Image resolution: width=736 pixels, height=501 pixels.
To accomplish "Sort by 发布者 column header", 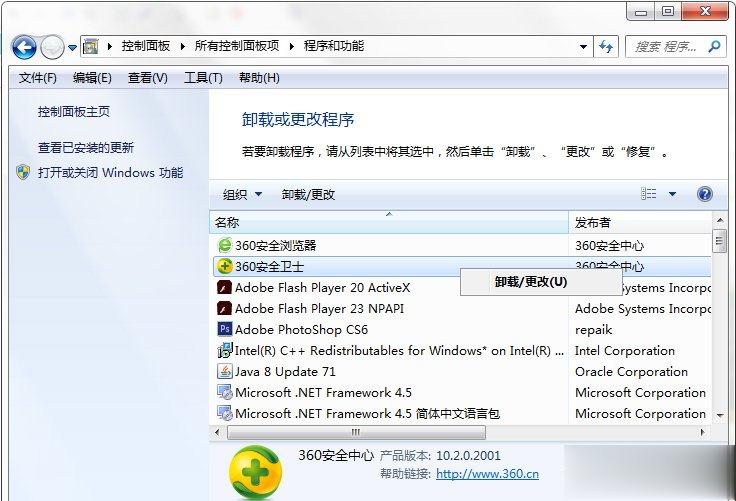I will (x=640, y=222).
